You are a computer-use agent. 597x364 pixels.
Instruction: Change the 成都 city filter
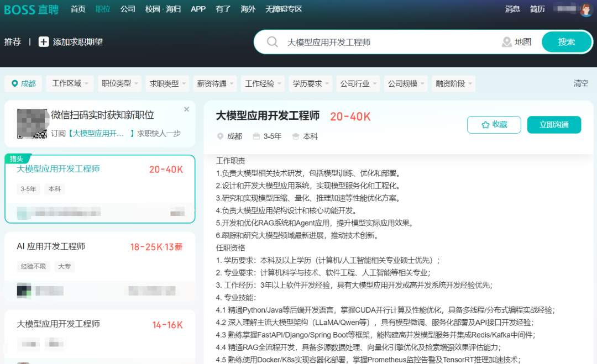[23, 83]
